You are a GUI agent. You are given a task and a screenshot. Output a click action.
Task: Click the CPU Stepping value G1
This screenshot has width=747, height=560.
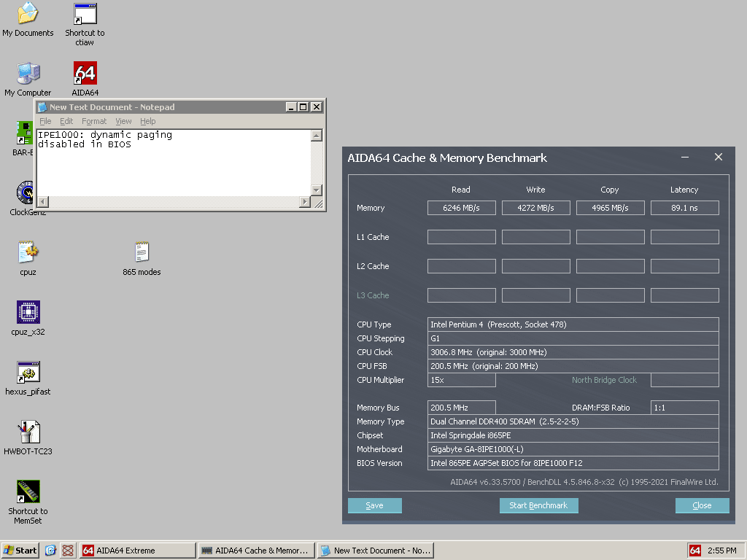pyautogui.click(x=573, y=338)
